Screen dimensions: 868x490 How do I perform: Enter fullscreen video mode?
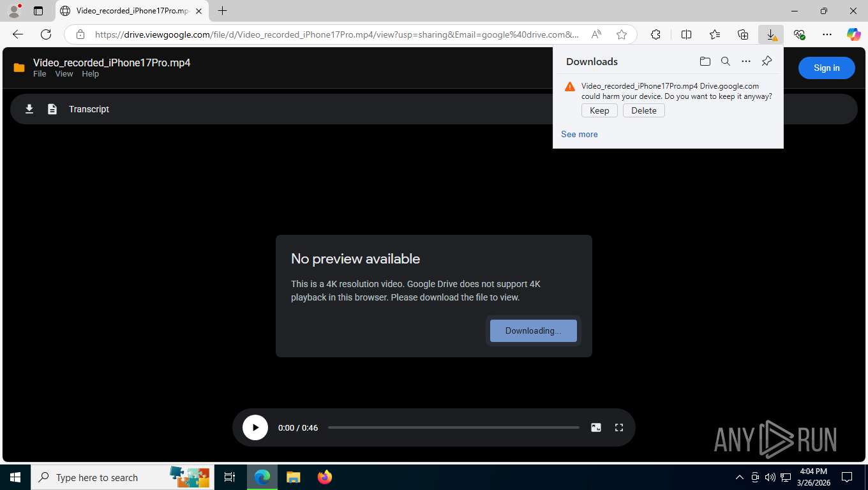point(619,427)
